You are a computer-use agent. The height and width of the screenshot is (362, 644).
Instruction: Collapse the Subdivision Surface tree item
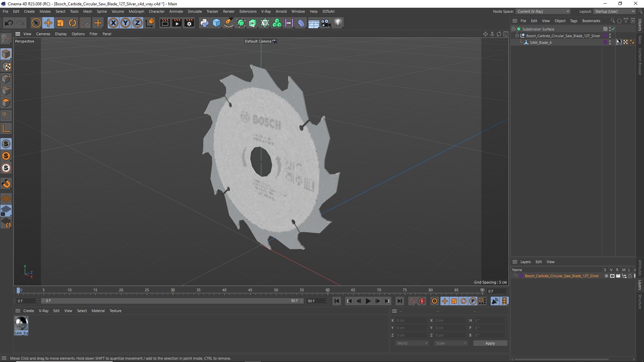[513, 29]
